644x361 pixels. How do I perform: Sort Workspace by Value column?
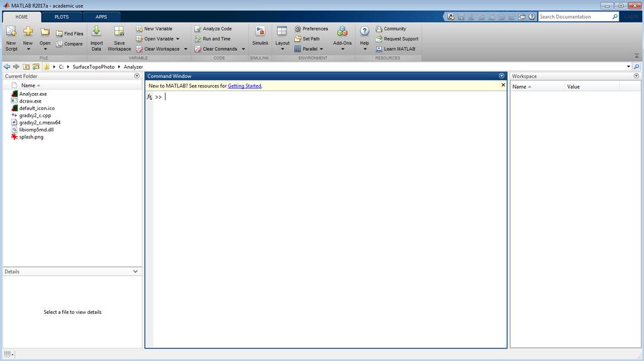point(592,87)
